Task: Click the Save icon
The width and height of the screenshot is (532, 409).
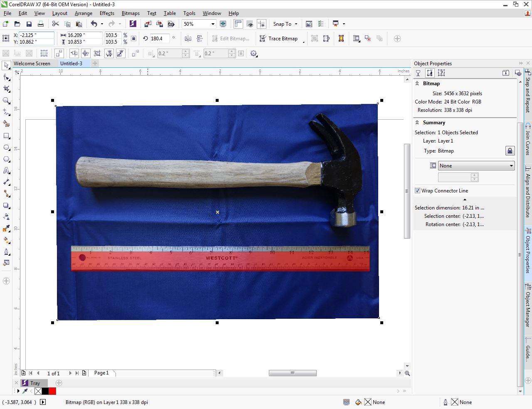Action: [x=29, y=24]
